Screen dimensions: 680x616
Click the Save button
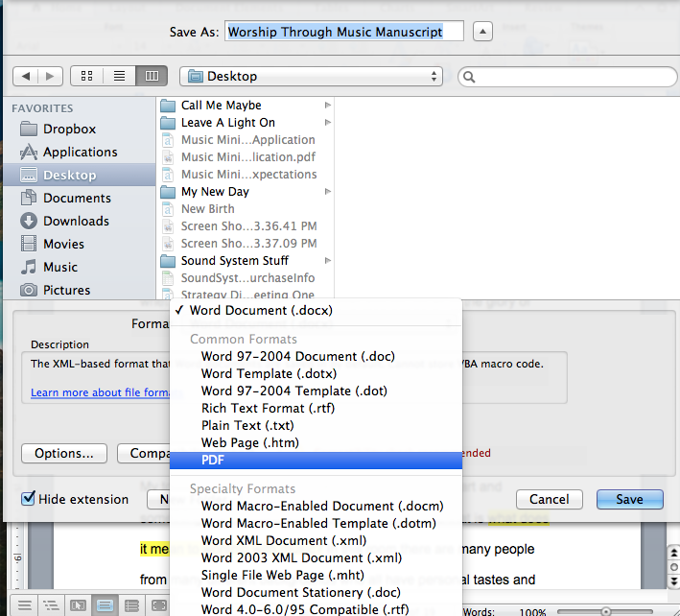[629, 499]
